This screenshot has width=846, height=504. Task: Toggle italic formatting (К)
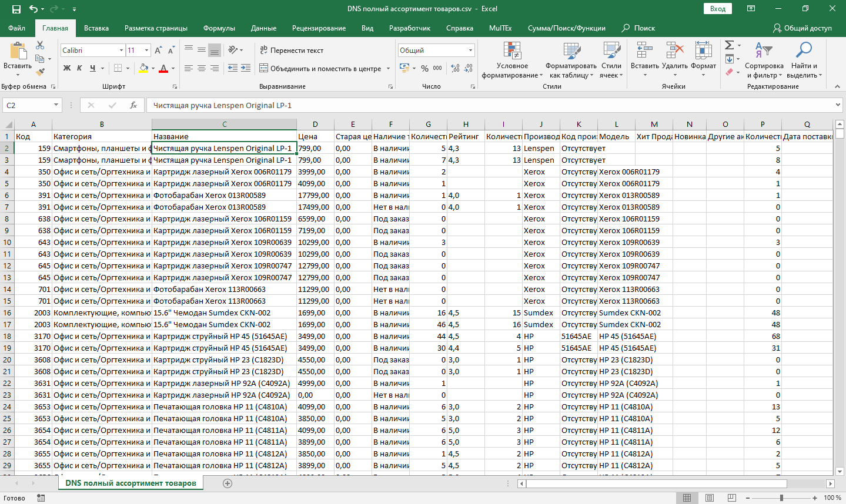[79, 68]
